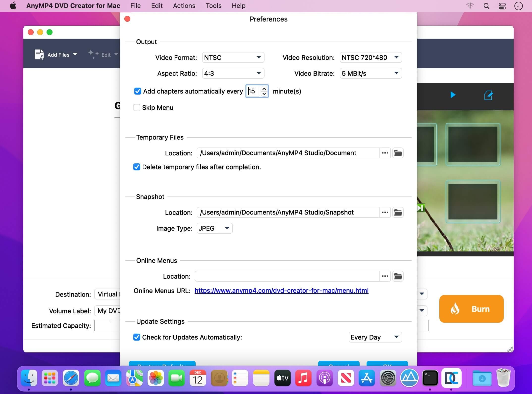
Task: Click the edit menu pencil icon
Action: coord(488,95)
